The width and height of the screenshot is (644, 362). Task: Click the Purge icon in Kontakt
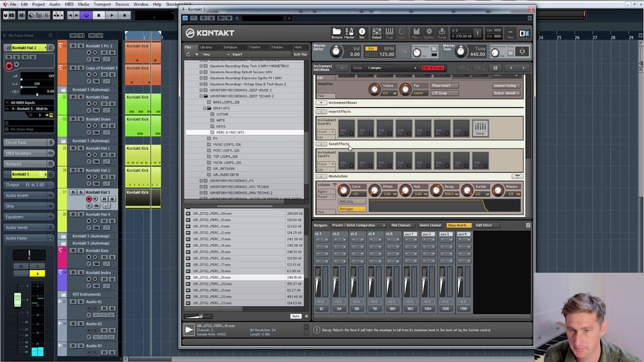442,33
